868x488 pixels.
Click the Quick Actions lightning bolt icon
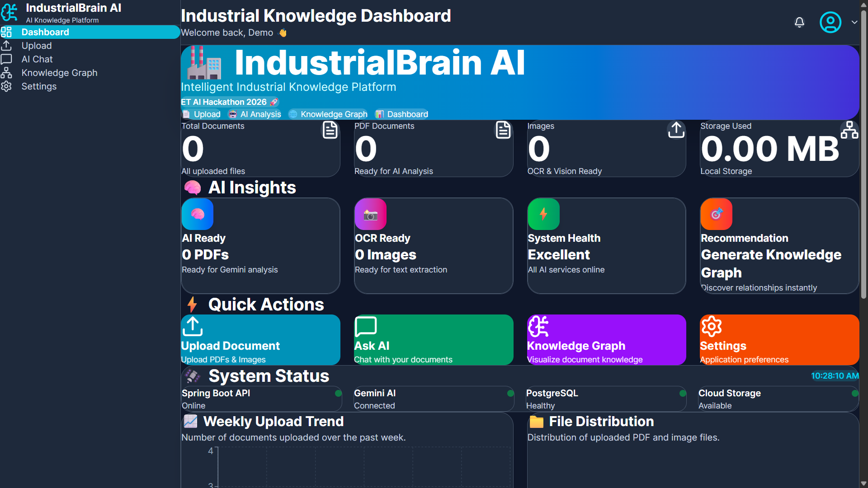[x=192, y=305]
